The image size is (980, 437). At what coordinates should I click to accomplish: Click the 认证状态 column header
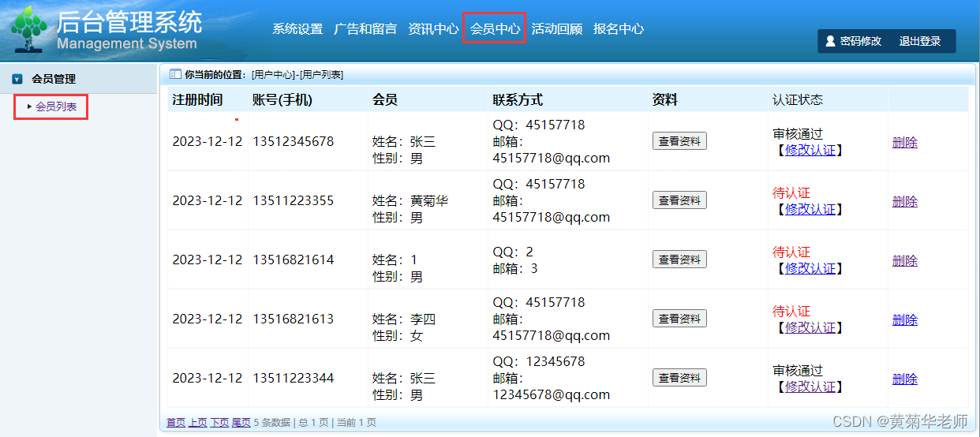click(x=798, y=100)
